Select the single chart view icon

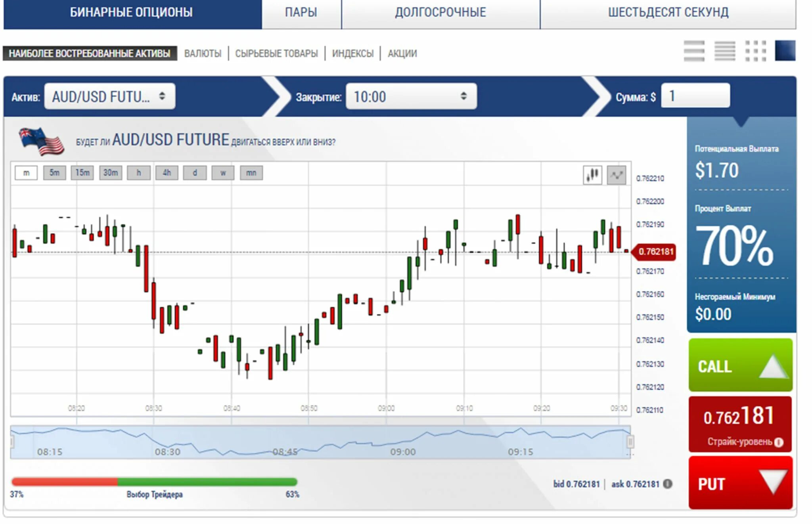click(785, 51)
